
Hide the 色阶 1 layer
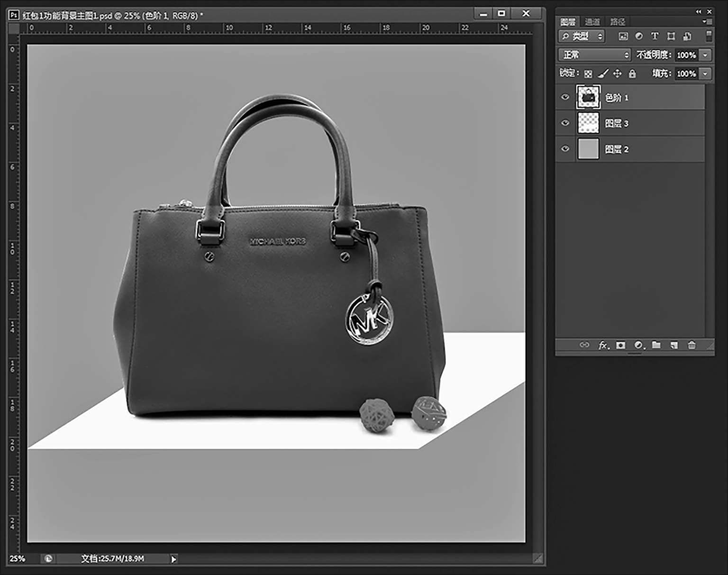point(565,97)
